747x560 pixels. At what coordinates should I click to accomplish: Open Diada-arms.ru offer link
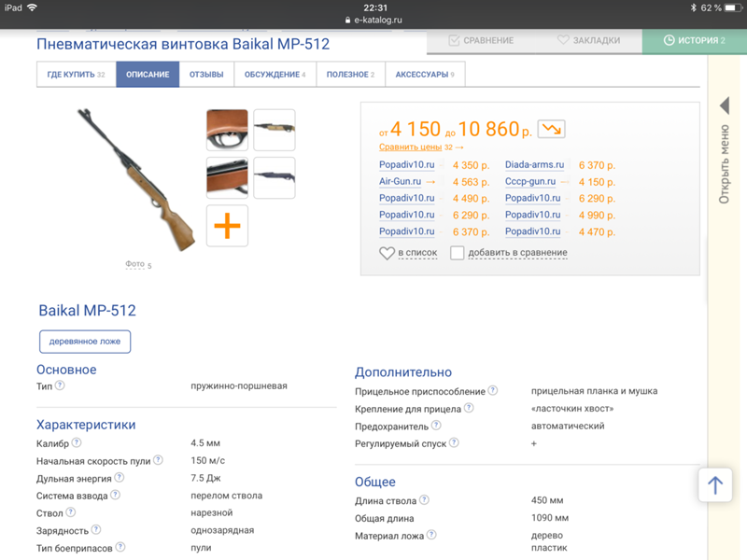534,165
